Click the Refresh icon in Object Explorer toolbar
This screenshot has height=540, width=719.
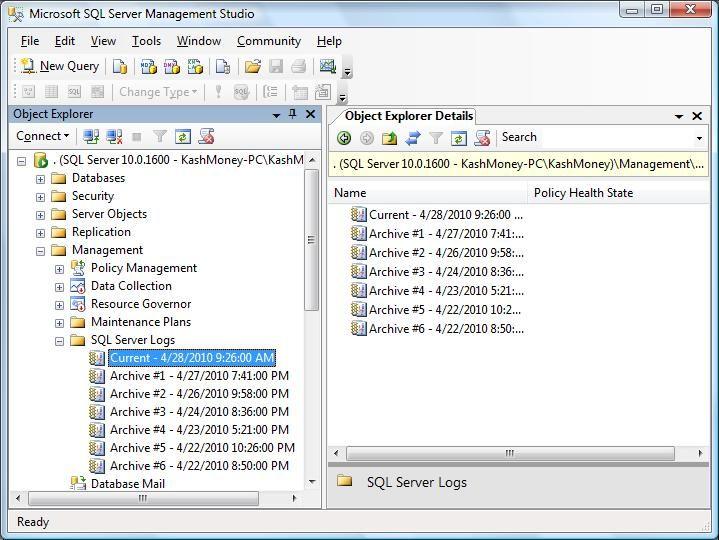click(x=183, y=137)
